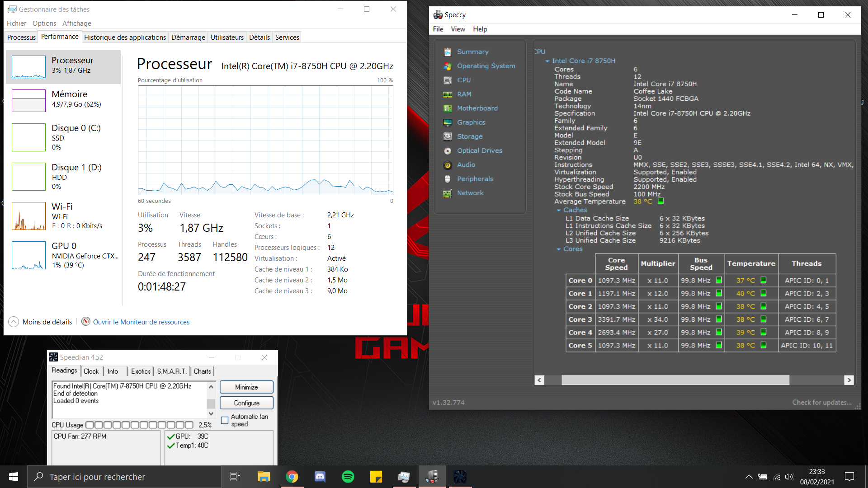Switch to SpeedFan taskbar icon
Screen dimensions: 868x488
click(x=460, y=477)
